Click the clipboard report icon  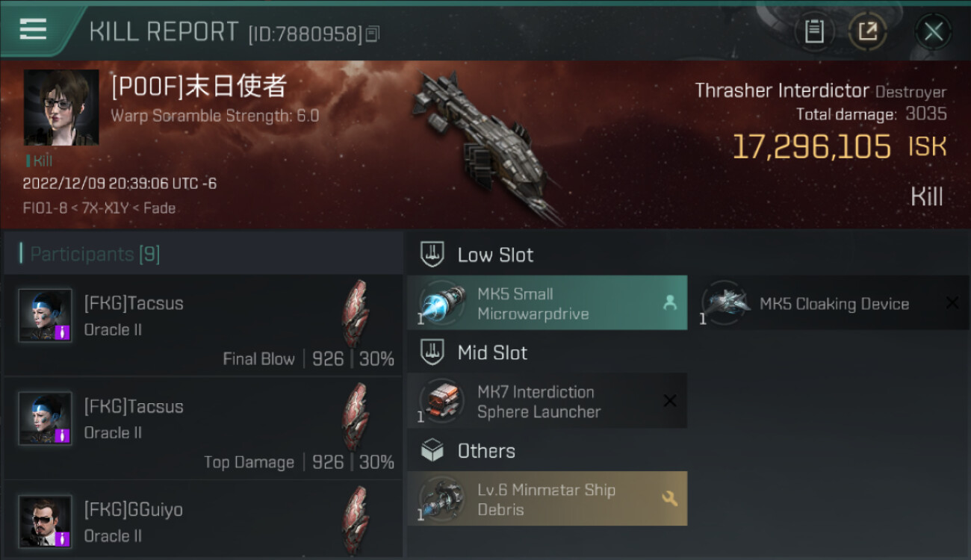pyautogui.click(x=814, y=31)
